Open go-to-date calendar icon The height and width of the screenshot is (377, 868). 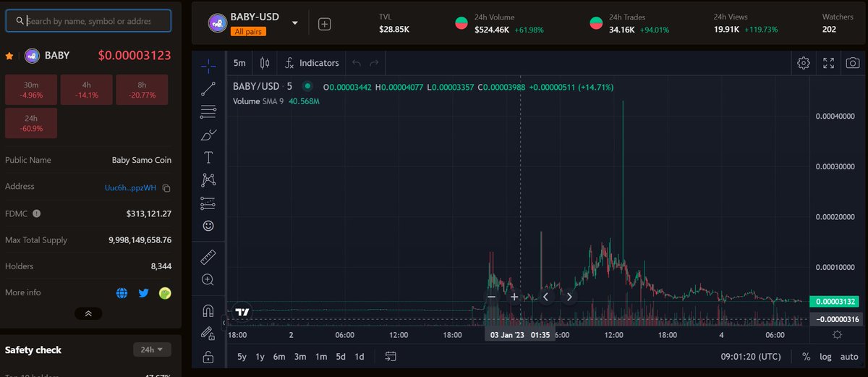pos(391,356)
